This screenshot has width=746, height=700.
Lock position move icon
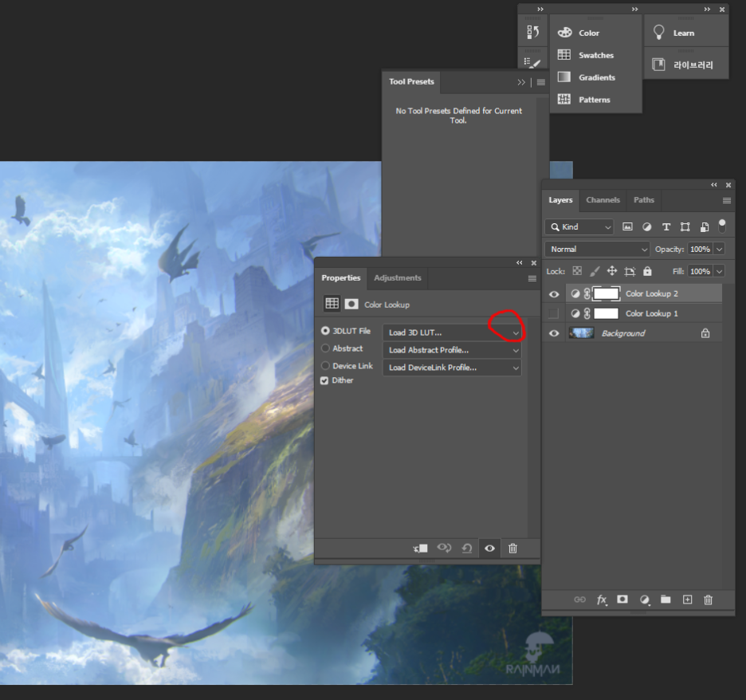point(612,271)
